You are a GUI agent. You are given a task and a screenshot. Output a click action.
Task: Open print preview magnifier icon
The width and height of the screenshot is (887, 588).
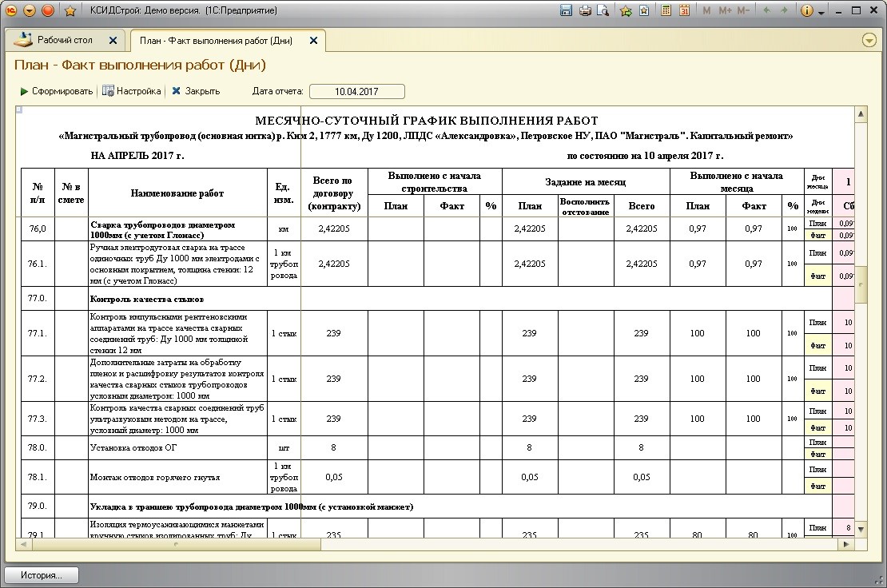click(x=603, y=10)
